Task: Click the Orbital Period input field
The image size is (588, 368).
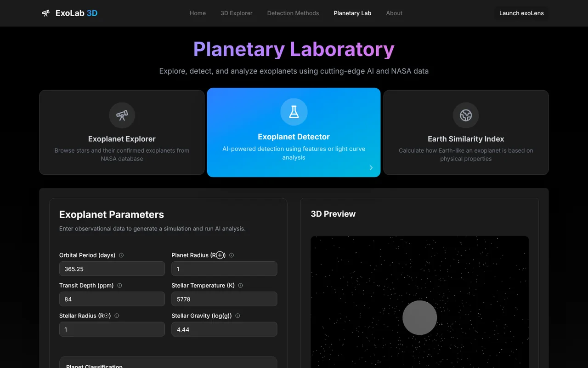Action: [112, 269]
